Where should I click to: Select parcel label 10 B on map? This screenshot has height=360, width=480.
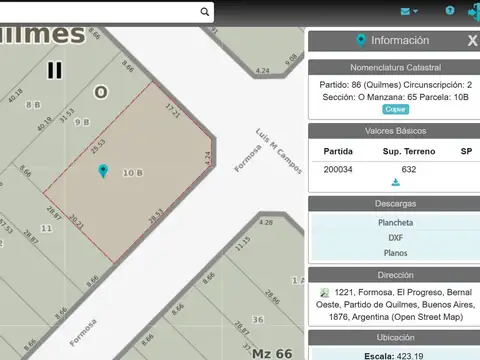pos(133,173)
